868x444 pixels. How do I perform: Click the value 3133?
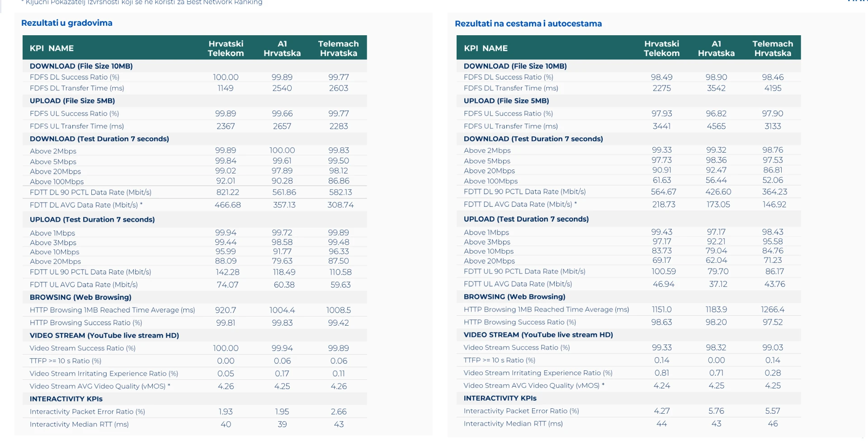(773, 126)
